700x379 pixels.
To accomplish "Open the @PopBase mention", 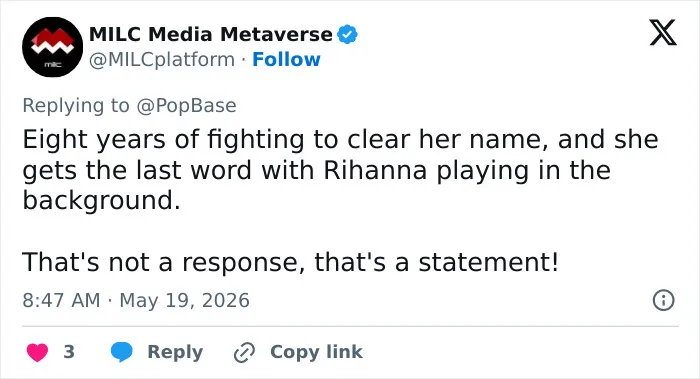I will click(x=186, y=106).
